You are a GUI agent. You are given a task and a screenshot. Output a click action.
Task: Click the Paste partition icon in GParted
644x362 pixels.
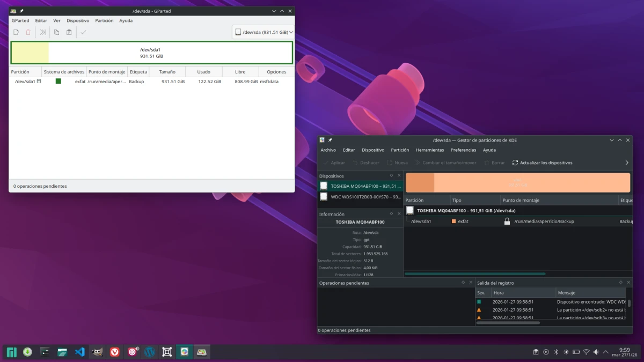point(69,32)
